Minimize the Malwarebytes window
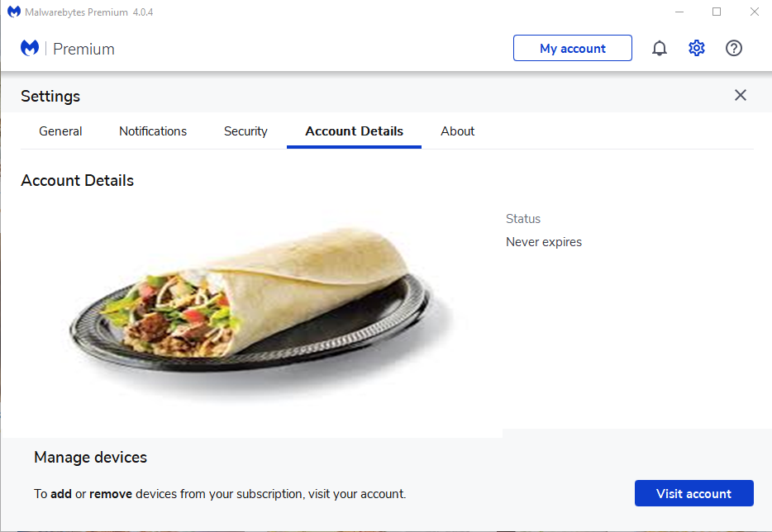 pyautogui.click(x=679, y=12)
